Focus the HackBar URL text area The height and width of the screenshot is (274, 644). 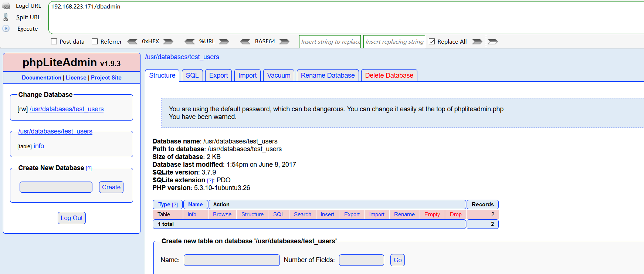pos(346,18)
